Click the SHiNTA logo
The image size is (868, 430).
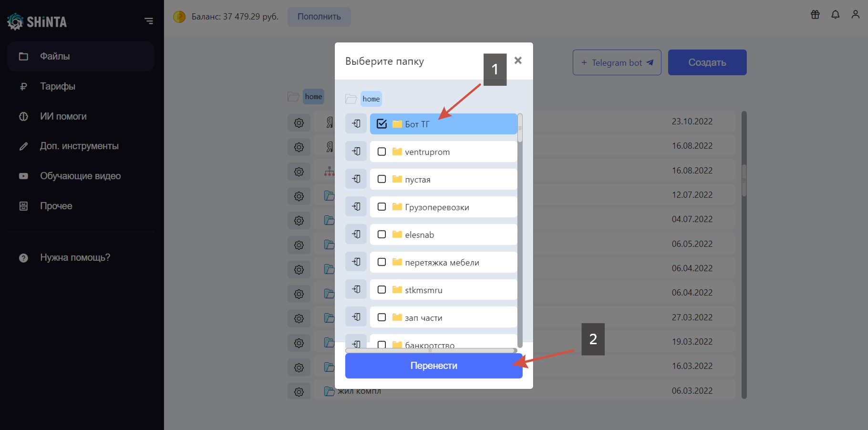click(x=37, y=21)
